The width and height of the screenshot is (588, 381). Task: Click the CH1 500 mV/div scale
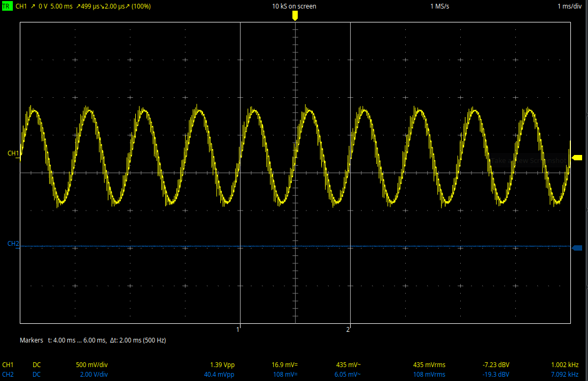[92, 365]
